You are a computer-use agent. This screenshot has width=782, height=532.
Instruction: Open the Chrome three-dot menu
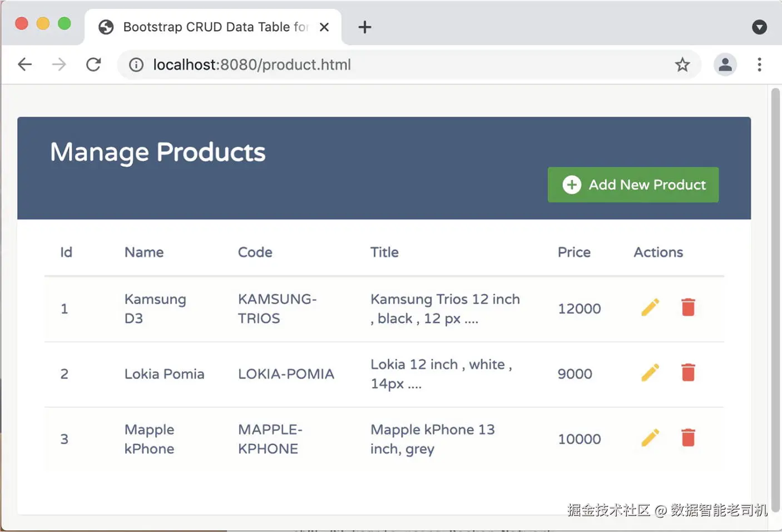[x=759, y=64]
